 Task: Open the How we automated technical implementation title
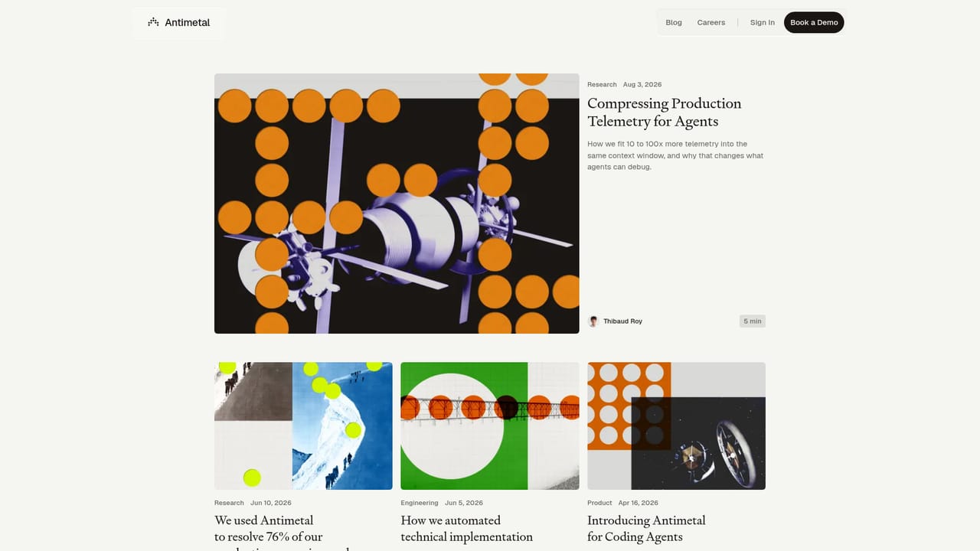(466, 529)
